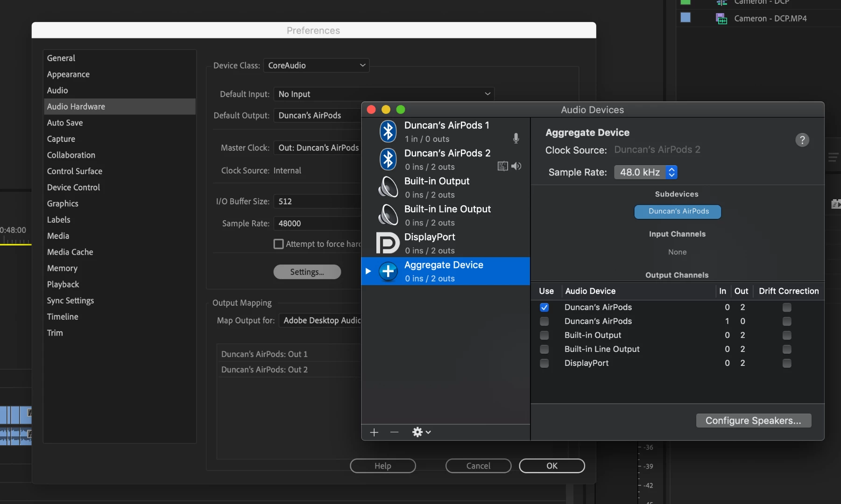This screenshot has height=504, width=841.
Task: Open the Default Input dropdown
Action: point(383,94)
